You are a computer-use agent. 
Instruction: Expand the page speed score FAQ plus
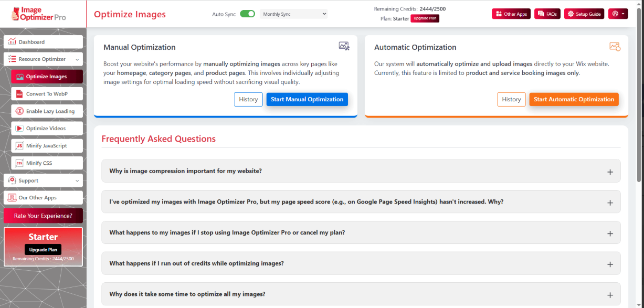(x=610, y=203)
